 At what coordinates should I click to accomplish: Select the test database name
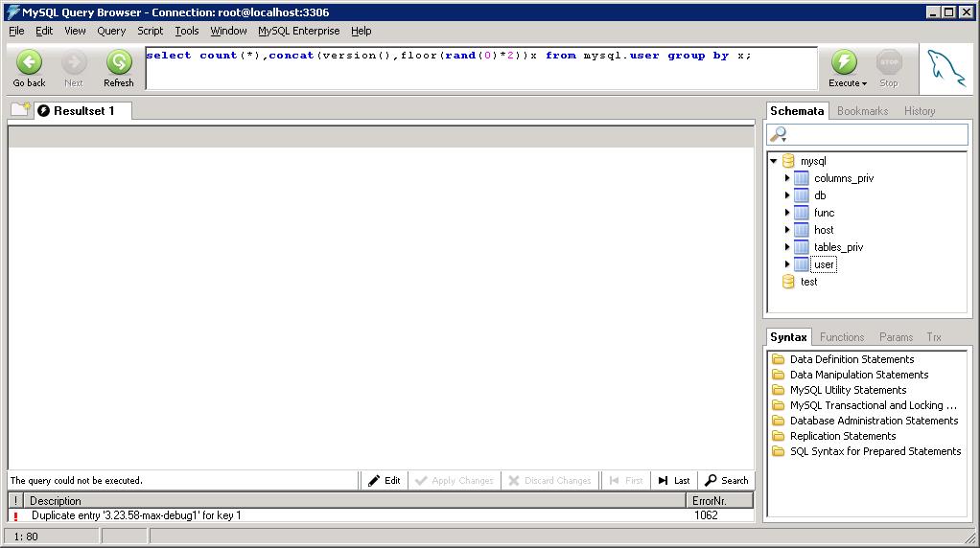808,282
